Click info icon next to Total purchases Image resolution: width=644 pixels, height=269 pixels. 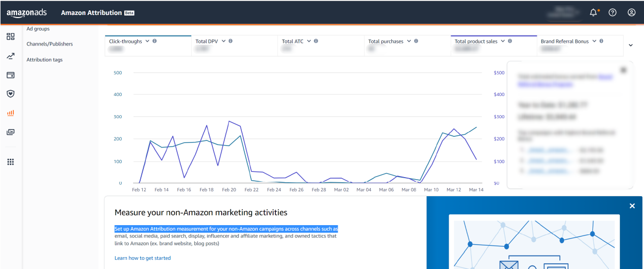pos(416,41)
